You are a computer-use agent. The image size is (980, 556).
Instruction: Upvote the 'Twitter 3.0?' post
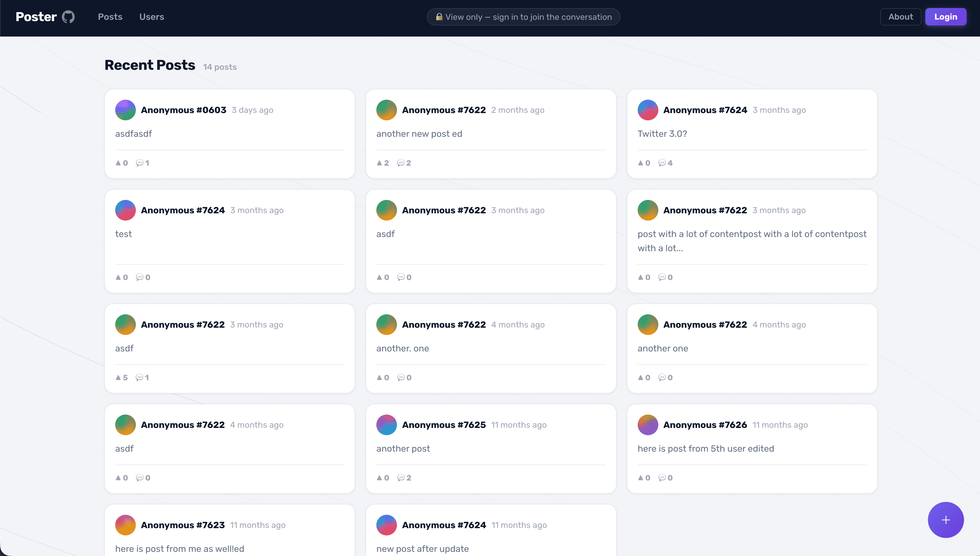644,163
